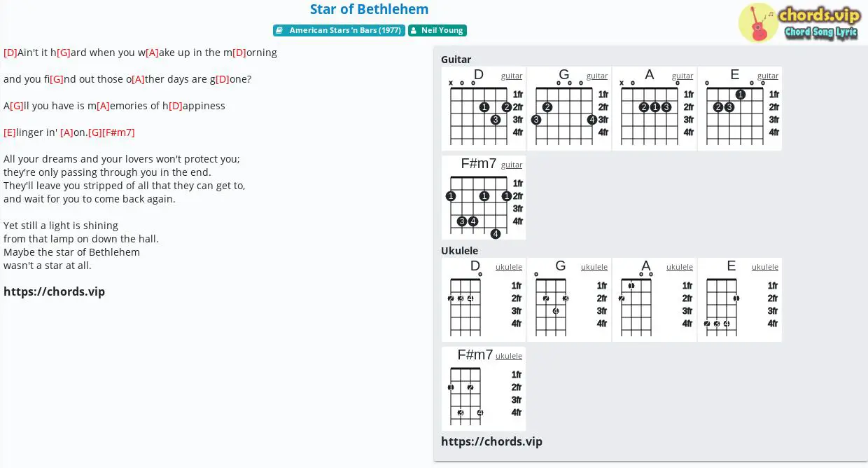The image size is (868, 468).
Task: Open the guitar link beside D chord
Action: 512,76
